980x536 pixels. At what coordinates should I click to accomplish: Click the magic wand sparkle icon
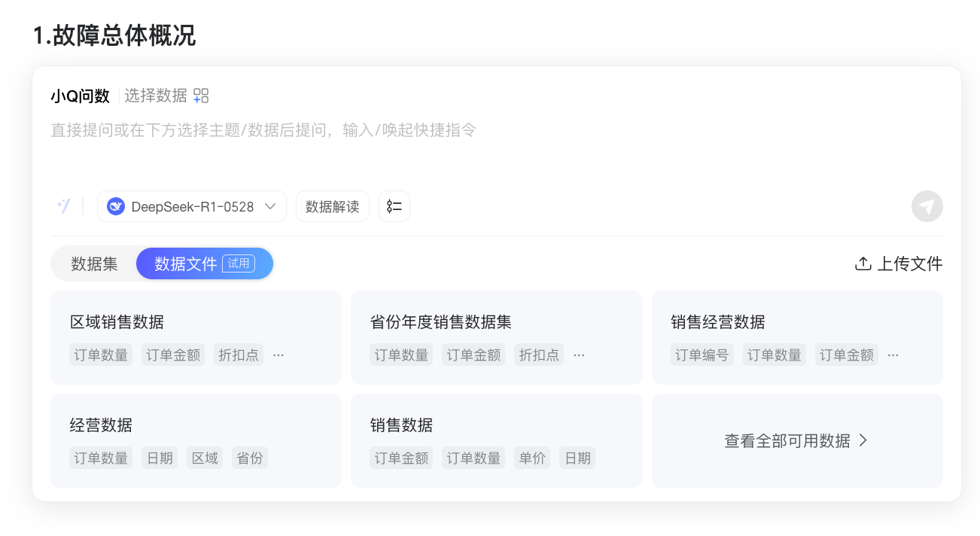[63, 206]
